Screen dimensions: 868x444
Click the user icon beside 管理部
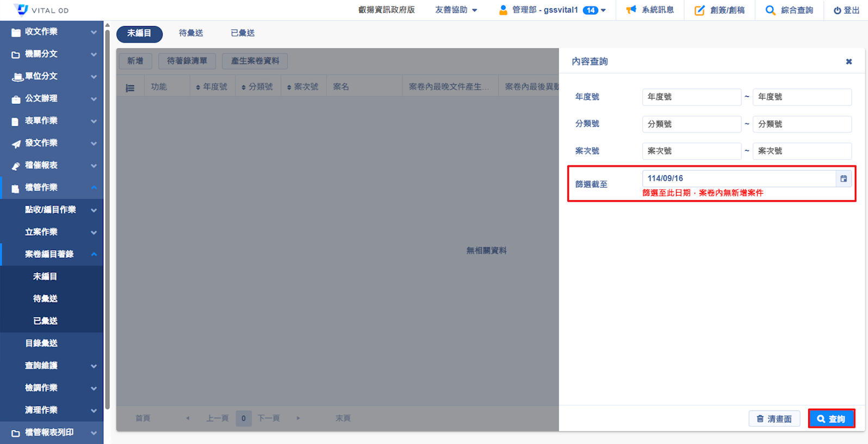click(503, 10)
